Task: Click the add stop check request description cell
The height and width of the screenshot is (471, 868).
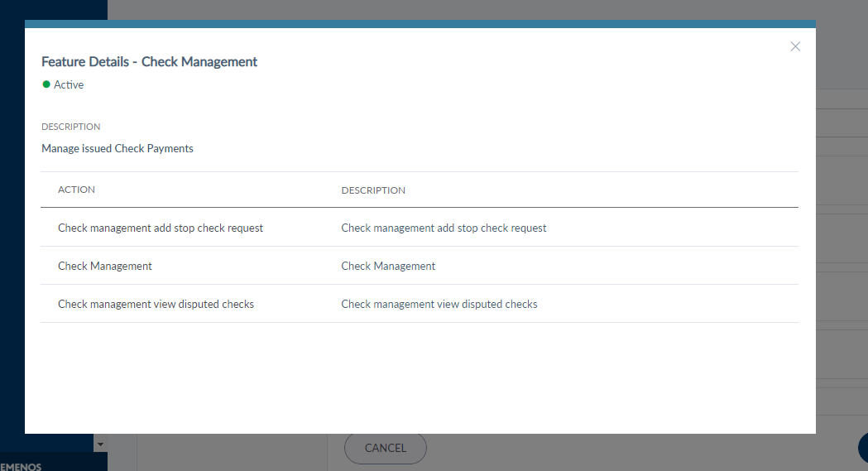Action: [x=444, y=228]
